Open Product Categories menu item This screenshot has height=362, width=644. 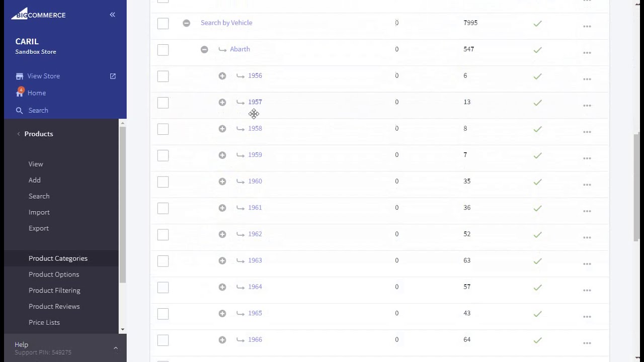(x=58, y=258)
